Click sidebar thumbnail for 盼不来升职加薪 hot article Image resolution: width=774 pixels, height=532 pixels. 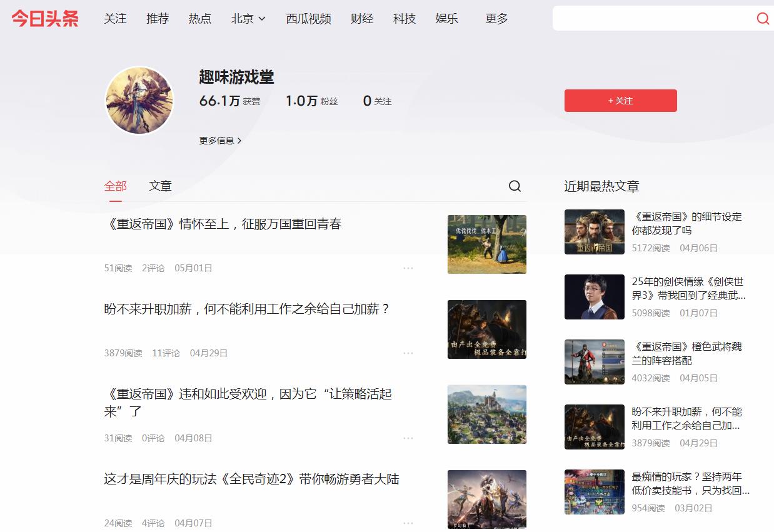(x=595, y=427)
